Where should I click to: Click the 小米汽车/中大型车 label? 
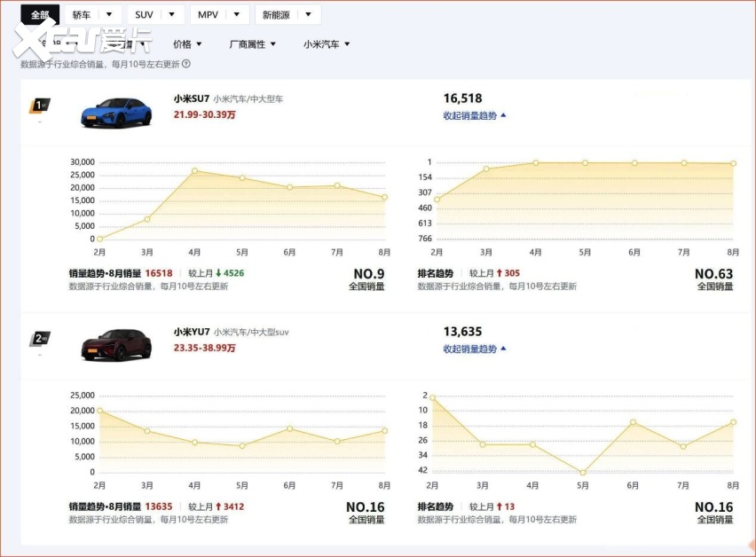[x=248, y=99]
